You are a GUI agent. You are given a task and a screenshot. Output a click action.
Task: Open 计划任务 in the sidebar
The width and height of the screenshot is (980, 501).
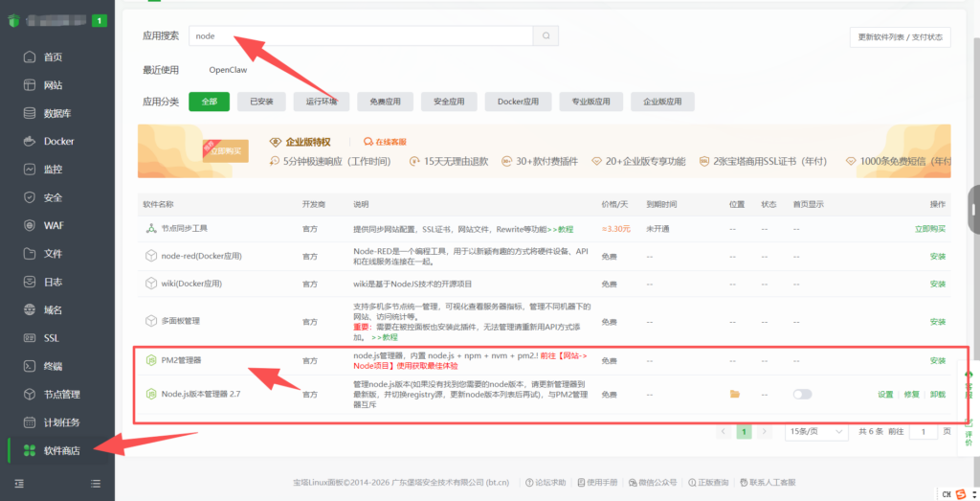[x=61, y=422]
